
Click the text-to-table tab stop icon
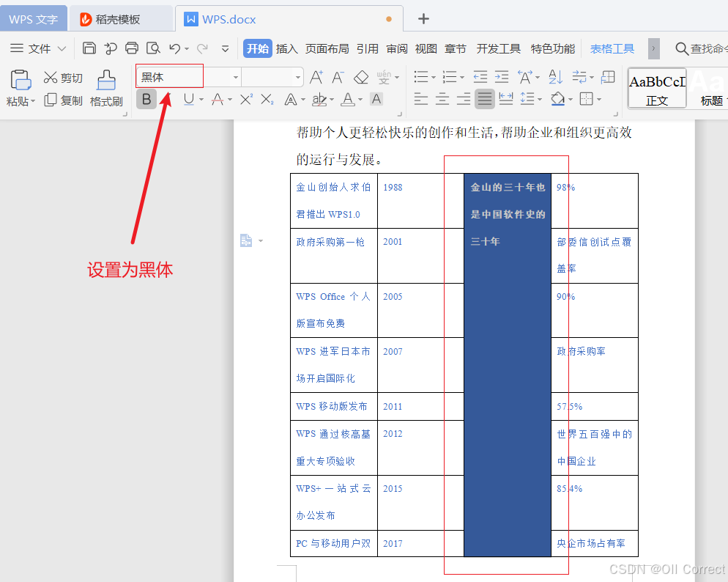608,77
